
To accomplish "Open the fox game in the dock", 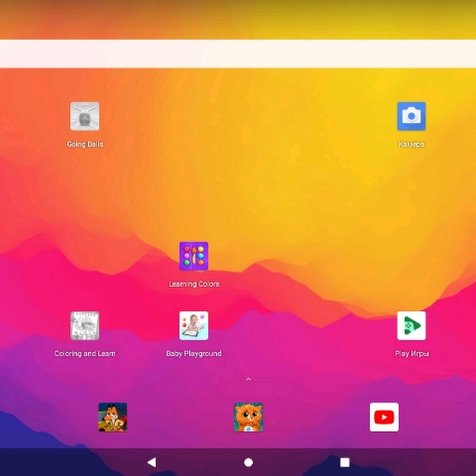I will tap(113, 417).
